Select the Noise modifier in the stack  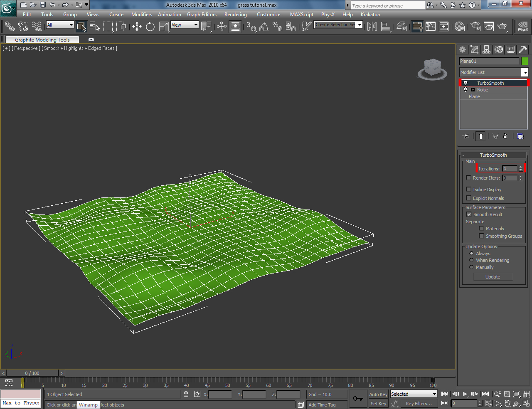[482, 89]
